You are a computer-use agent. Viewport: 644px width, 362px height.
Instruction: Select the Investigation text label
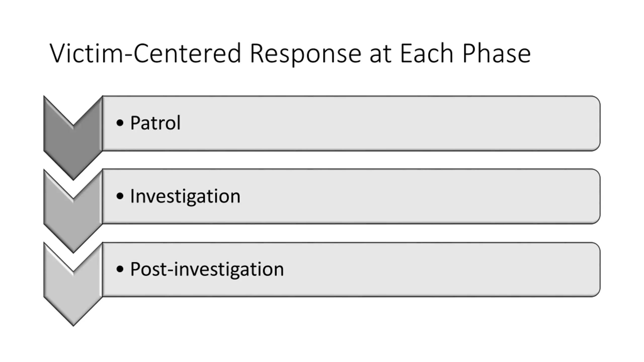point(185,196)
